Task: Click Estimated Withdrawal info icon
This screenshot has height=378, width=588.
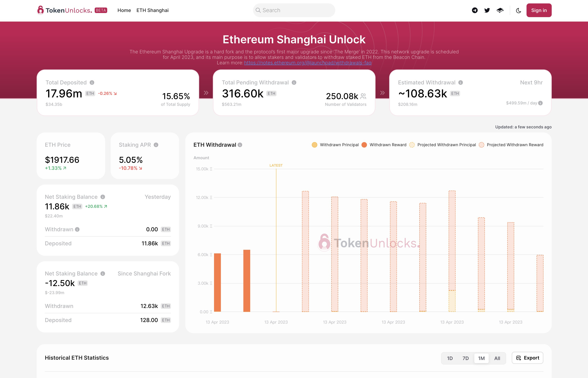Action: click(x=461, y=83)
